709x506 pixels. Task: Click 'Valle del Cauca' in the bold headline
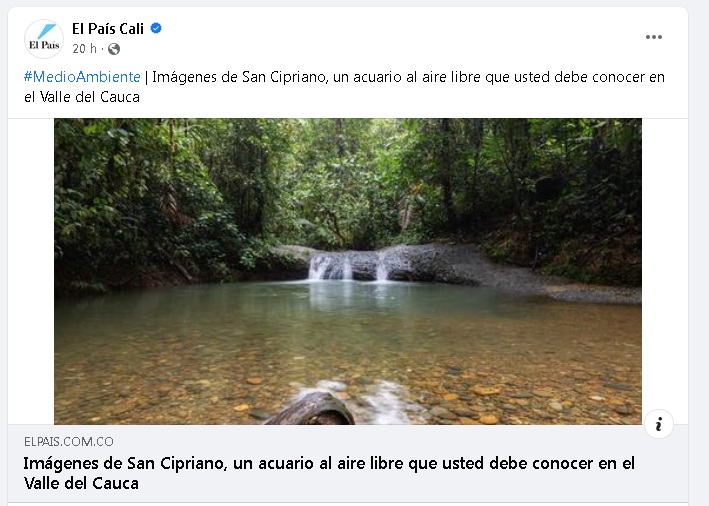click(81, 483)
